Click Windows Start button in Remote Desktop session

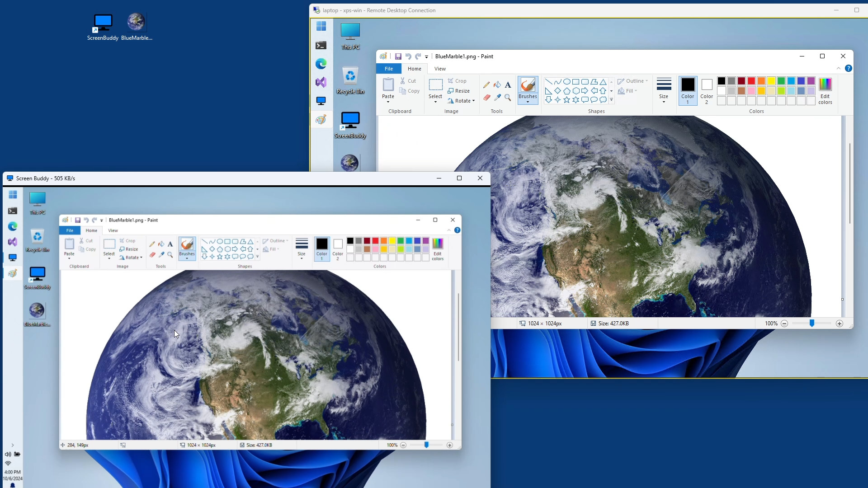321,27
